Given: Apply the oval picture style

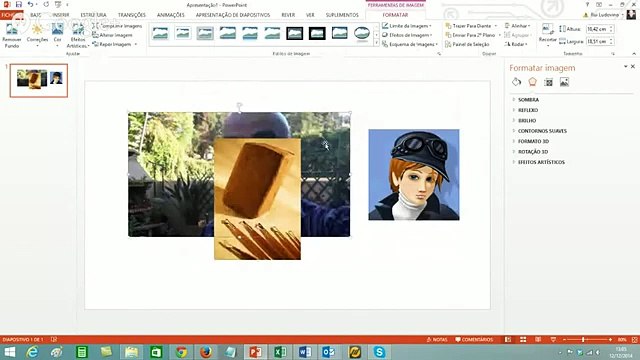Looking at the screenshot, I should pos(362,33).
